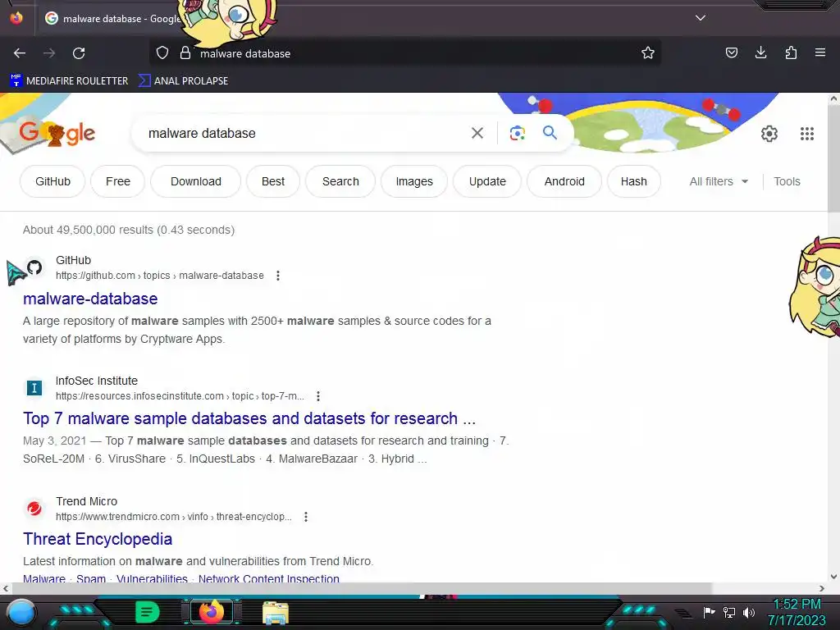Image resolution: width=840 pixels, height=630 pixels.
Task: Click the InfoSec Institute favicon
Action: 34,388
